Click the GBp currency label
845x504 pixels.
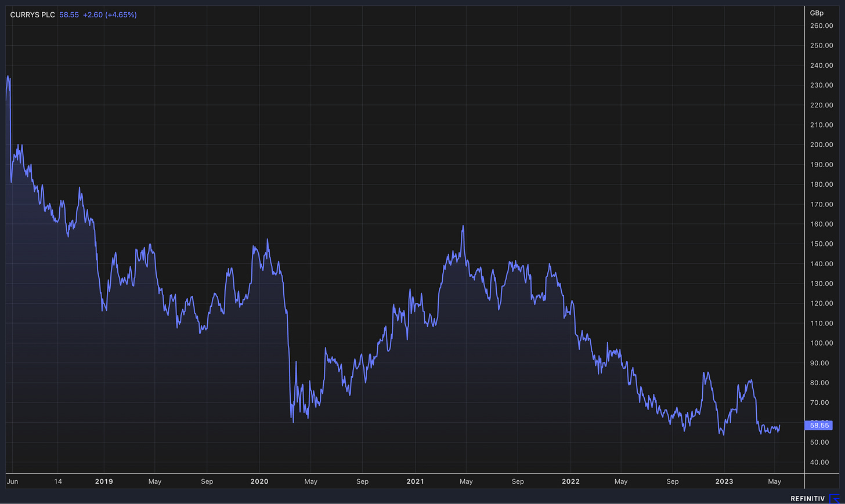coord(817,13)
